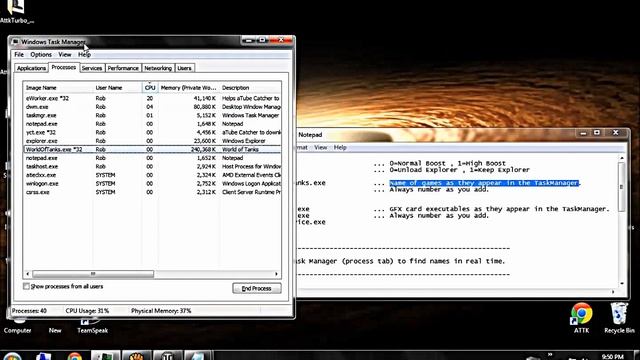This screenshot has height=360, width=640.
Task: Select the csrss.exe process row
Action: pyautogui.click(x=152, y=192)
